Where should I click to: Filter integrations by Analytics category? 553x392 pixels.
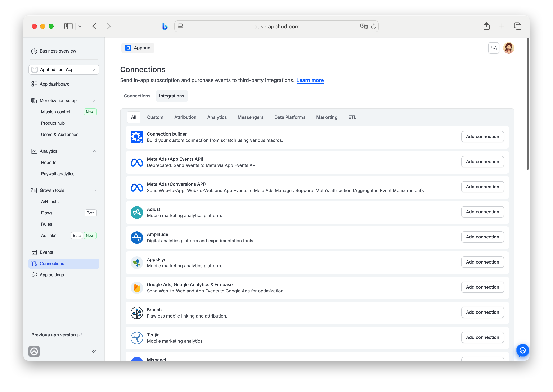[x=217, y=117]
